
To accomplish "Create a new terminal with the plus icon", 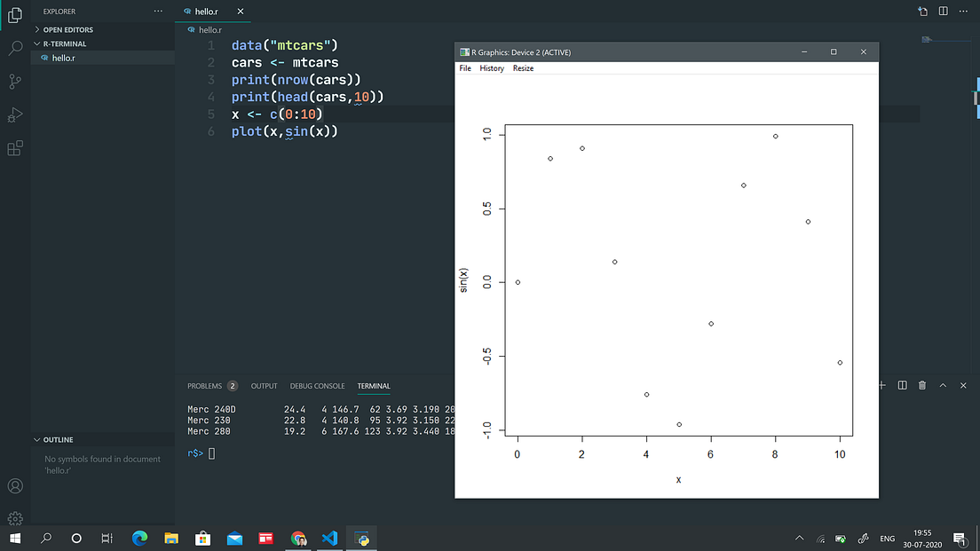I will (x=881, y=385).
